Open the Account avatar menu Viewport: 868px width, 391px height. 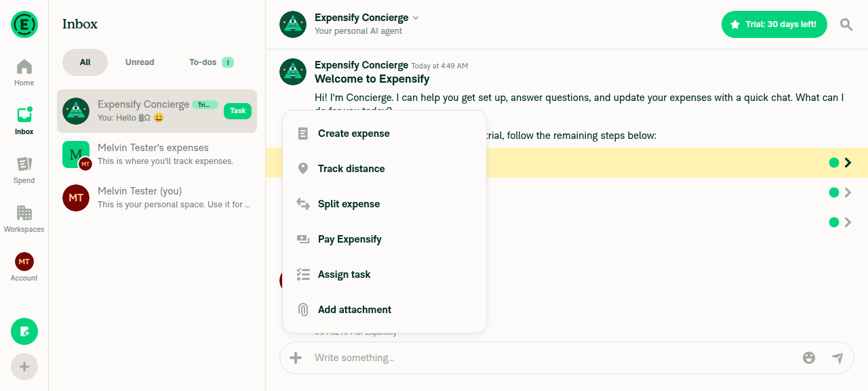[24, 267]
